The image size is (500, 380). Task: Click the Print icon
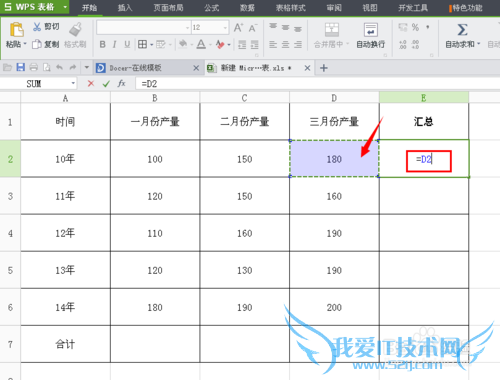click(x=34, y=68)
